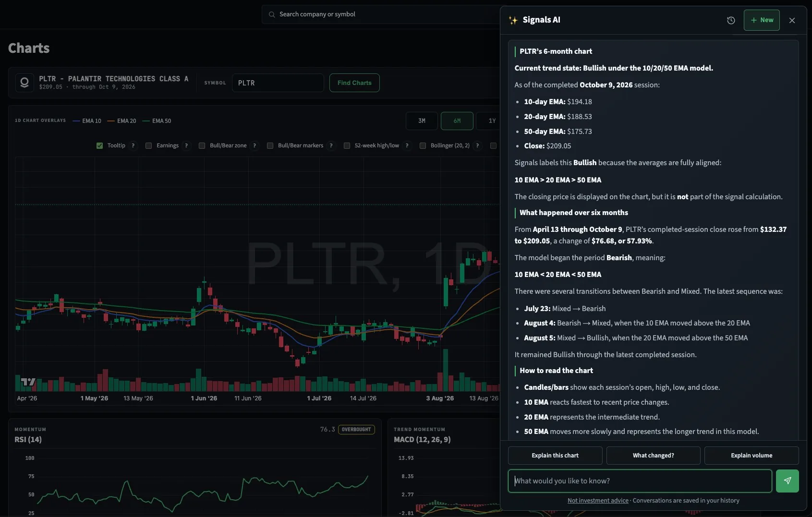The height and width of the screenshot is (517, 812).
Task: Click the 1 Jul '26 axis label
Action: click(319, 398)
